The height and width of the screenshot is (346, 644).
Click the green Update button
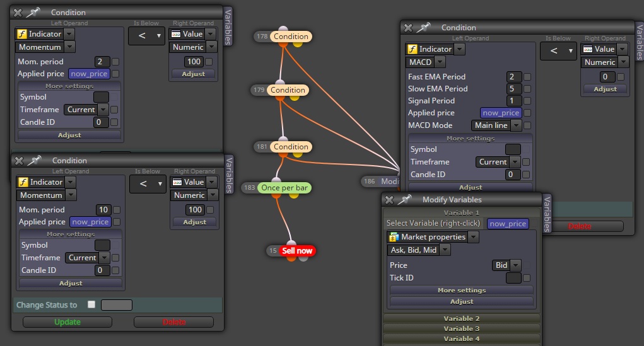click(x=67, y=322)
